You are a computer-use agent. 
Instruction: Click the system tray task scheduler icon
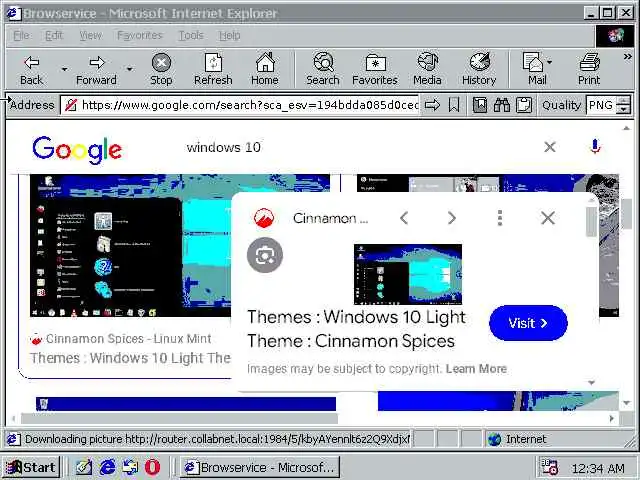(x=549, y=468)
